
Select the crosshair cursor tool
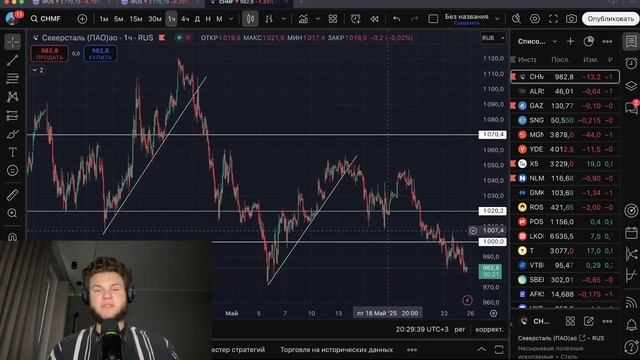point(13,42)
